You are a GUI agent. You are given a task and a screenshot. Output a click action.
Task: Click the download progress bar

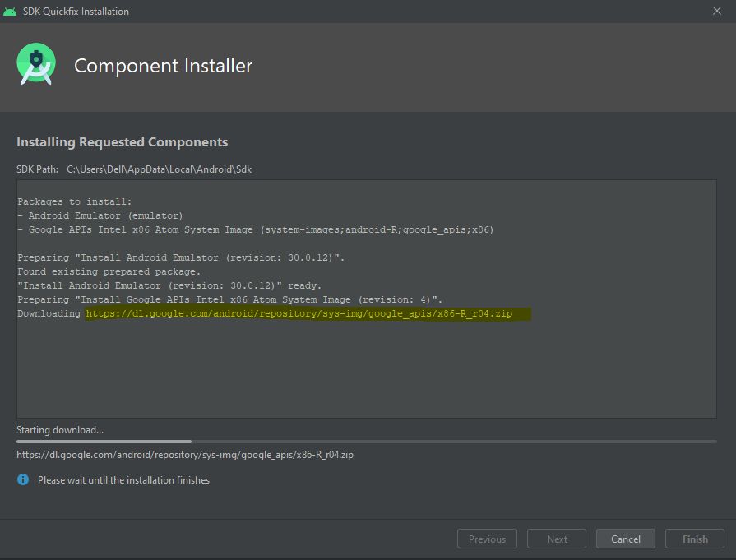(x=367, y=442)
